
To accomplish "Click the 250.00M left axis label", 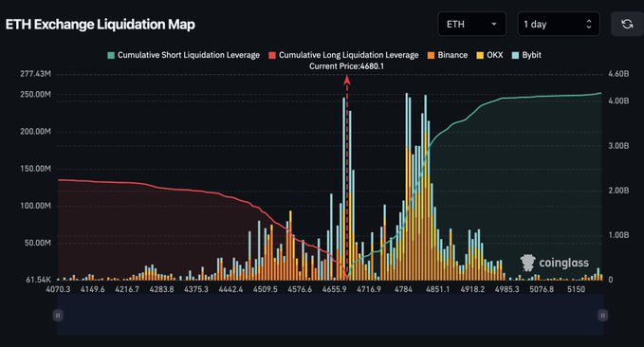I will 35,95.
